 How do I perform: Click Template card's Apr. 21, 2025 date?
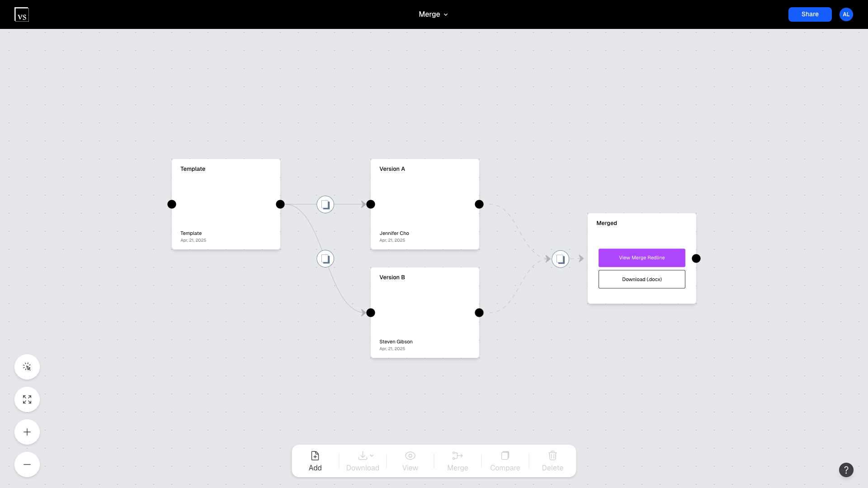193,240
